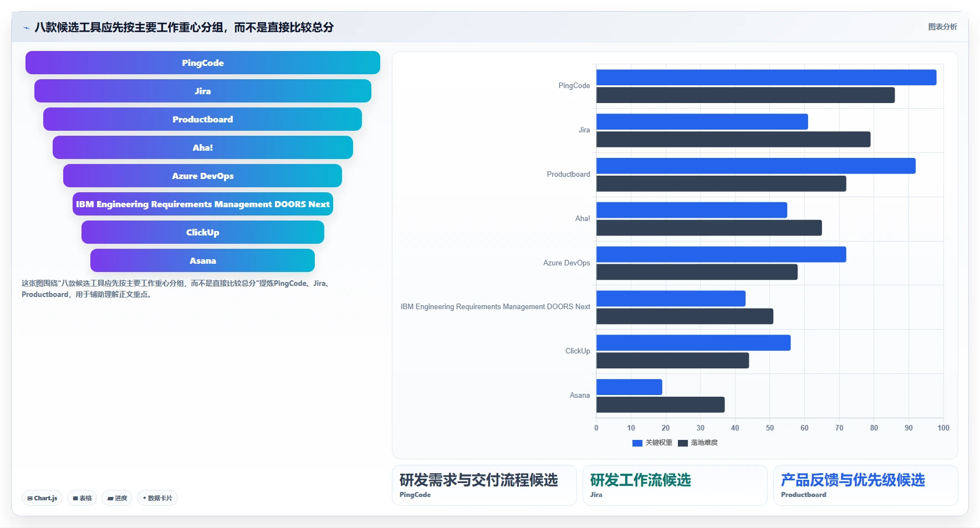This screenshot has height=528, width=980.
Task: Click Asana's blue 关键权重 bar
Action: click(x=629, y=387)
